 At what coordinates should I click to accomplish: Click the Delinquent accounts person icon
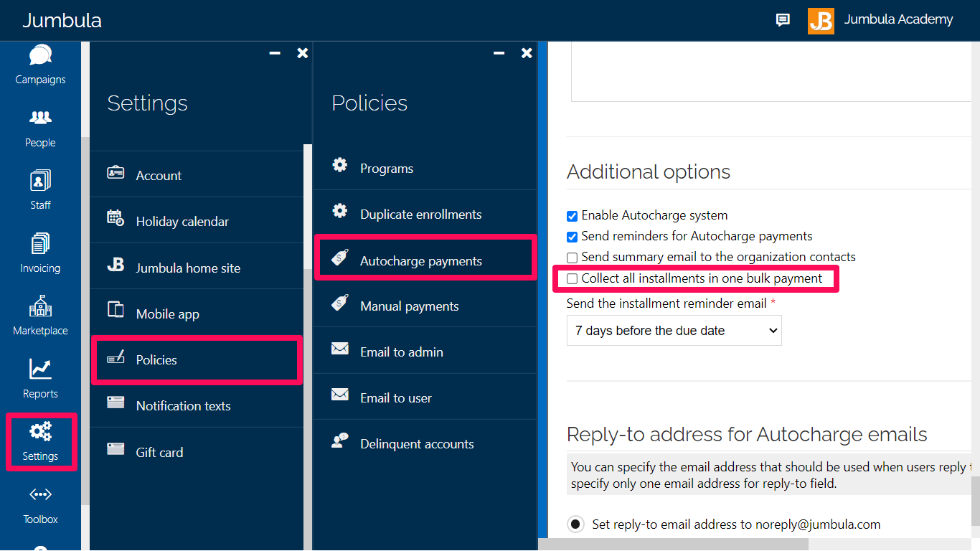pos(340,441)
